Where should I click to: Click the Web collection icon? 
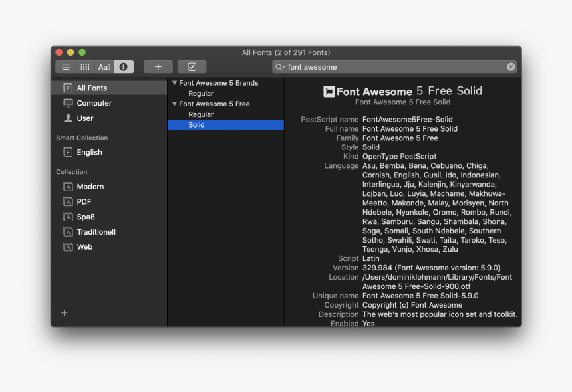coord(68,247)
